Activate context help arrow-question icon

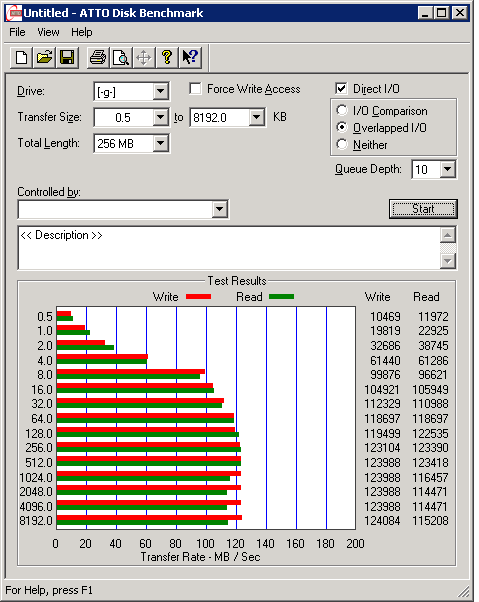(190, 58)
